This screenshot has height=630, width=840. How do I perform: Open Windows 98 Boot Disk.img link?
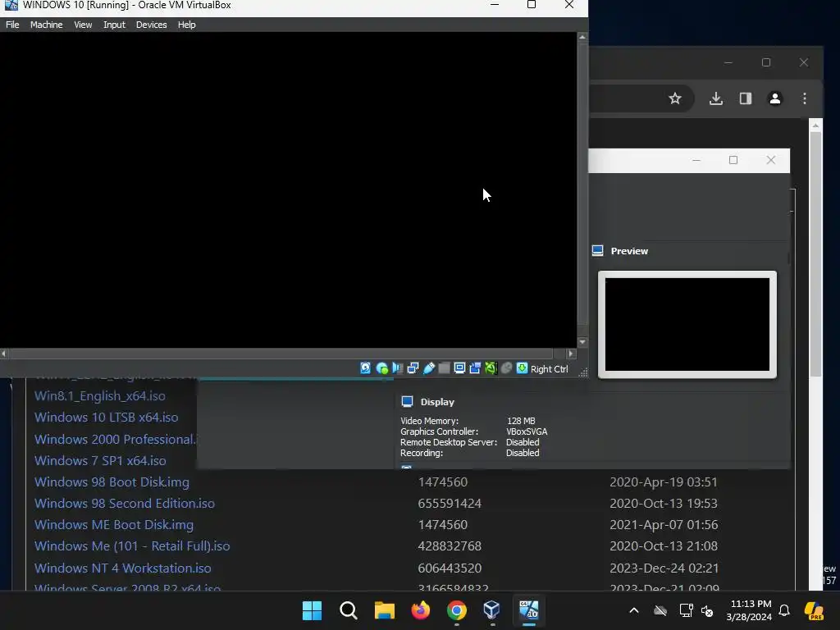click(x=112, y=482)
